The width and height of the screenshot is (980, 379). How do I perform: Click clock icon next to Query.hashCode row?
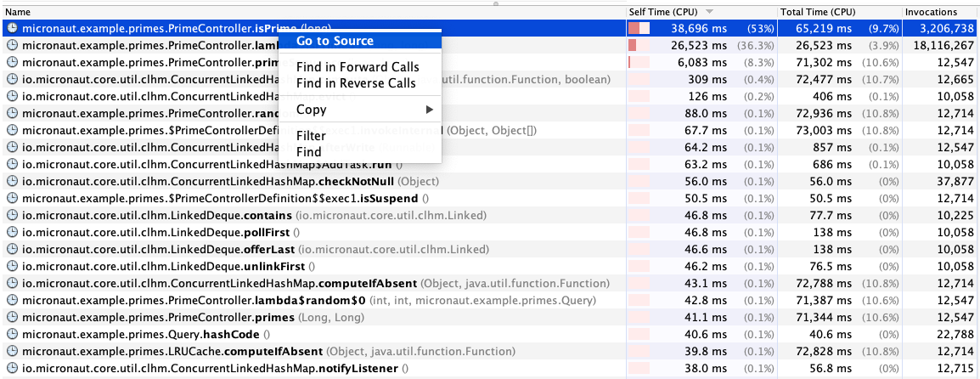[x=12, y=334]
